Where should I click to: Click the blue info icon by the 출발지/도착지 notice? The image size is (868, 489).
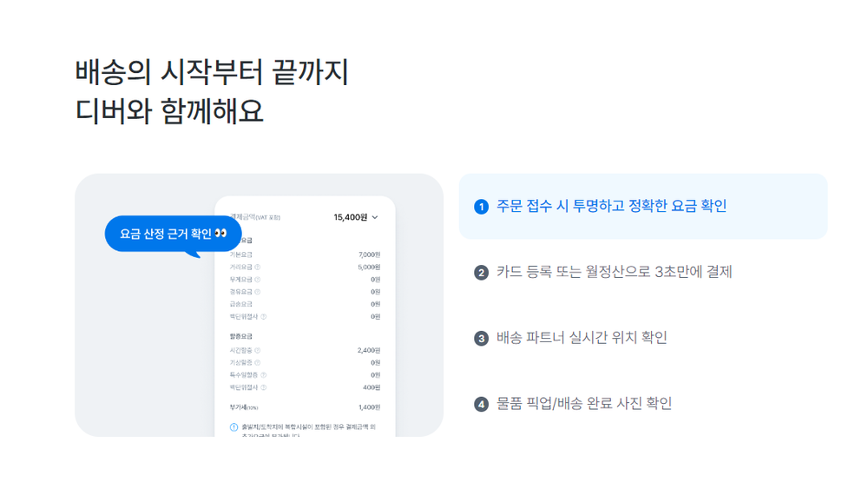233,427
